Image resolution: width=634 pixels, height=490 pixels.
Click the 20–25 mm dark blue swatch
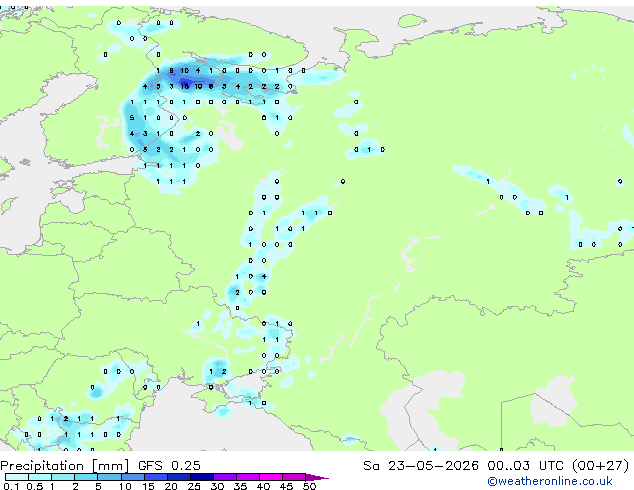(179, 477)
